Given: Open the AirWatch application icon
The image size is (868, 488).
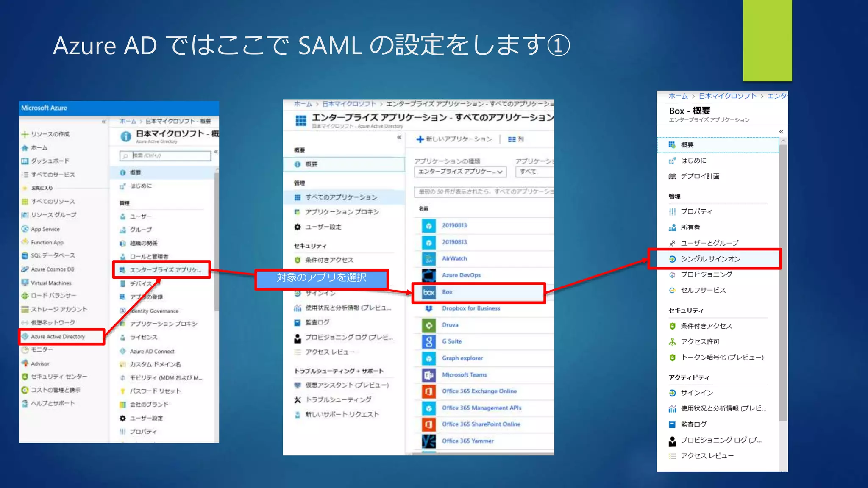Looking at the screenshot, I should [429, 258].
